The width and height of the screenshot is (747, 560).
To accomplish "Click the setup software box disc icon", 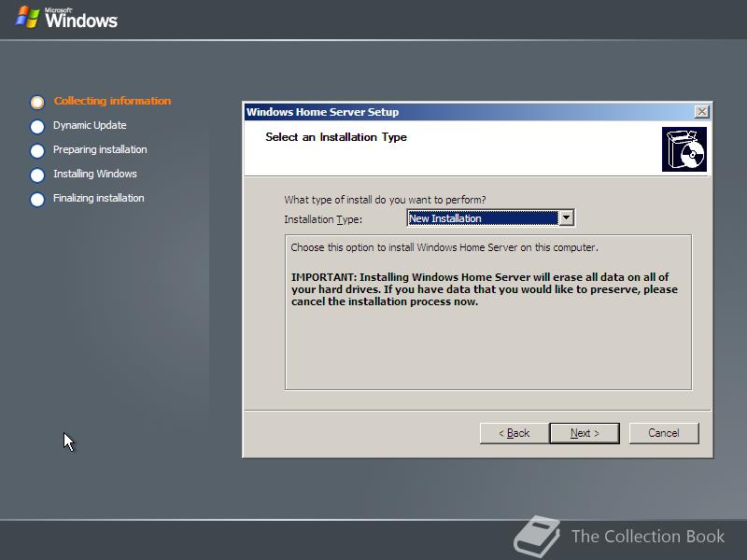I will 684,149.
